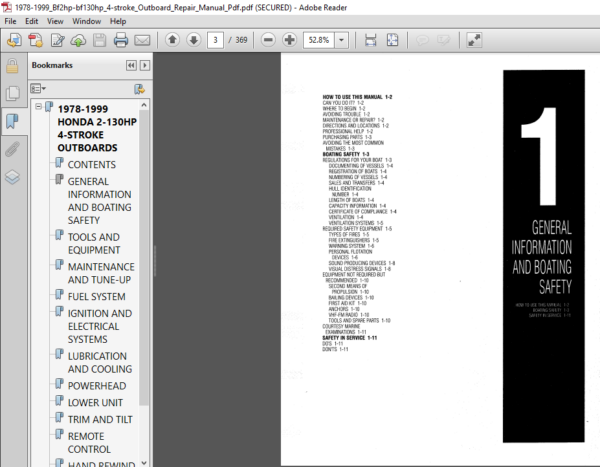Go to next page arrow
Screen dimensions: 600x467
[194, 39]
